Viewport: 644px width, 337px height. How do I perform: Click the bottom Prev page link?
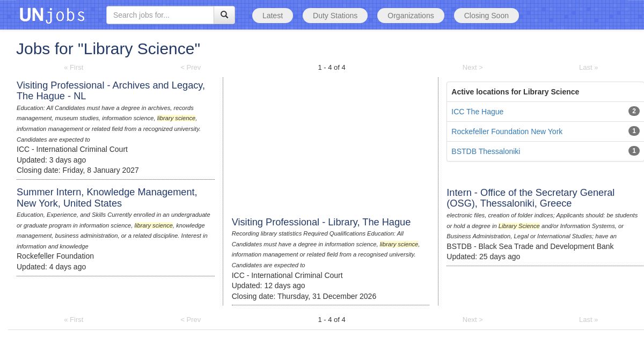point(191,319)
